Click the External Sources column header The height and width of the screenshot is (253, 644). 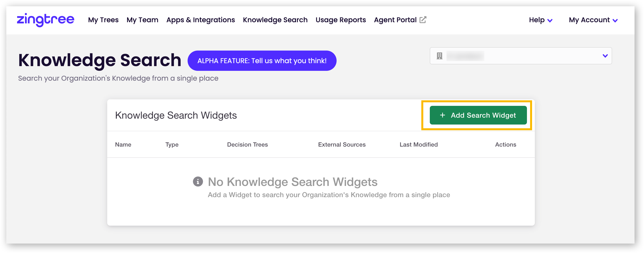[342, 144]
